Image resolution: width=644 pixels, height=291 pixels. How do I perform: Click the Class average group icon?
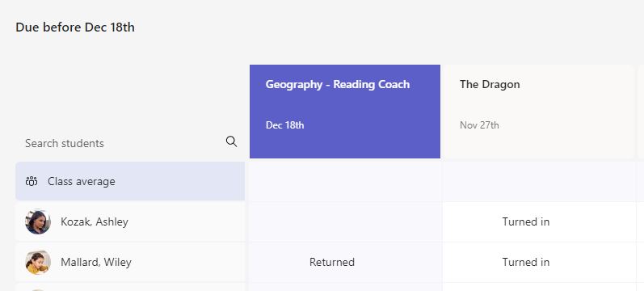point(32,181)
